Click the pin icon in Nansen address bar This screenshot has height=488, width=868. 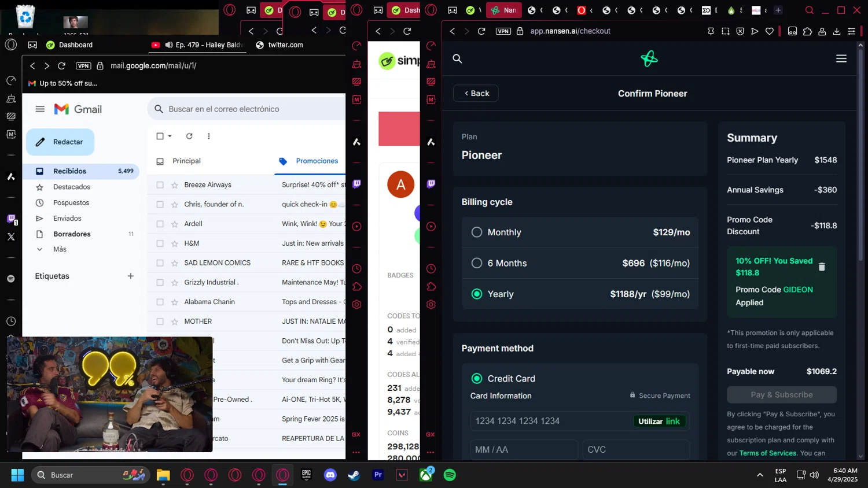pyautogui.click(x=711, y=31)
